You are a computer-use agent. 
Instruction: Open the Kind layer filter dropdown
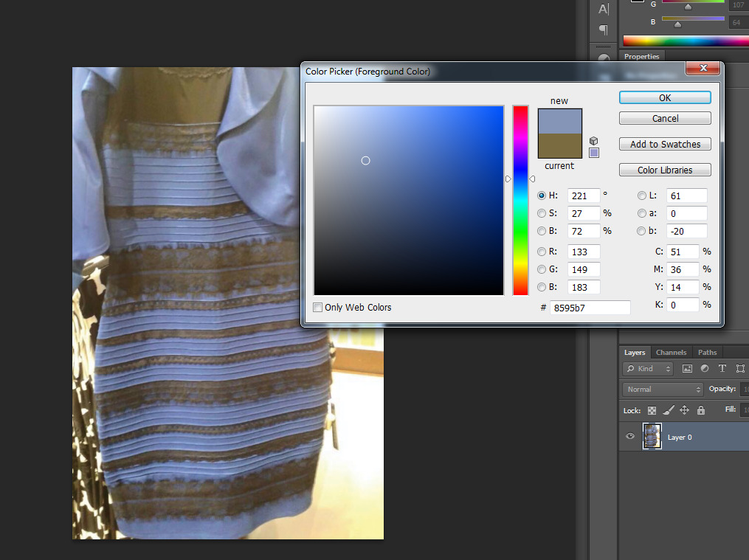pyautogui.click(x=648, y=369)
